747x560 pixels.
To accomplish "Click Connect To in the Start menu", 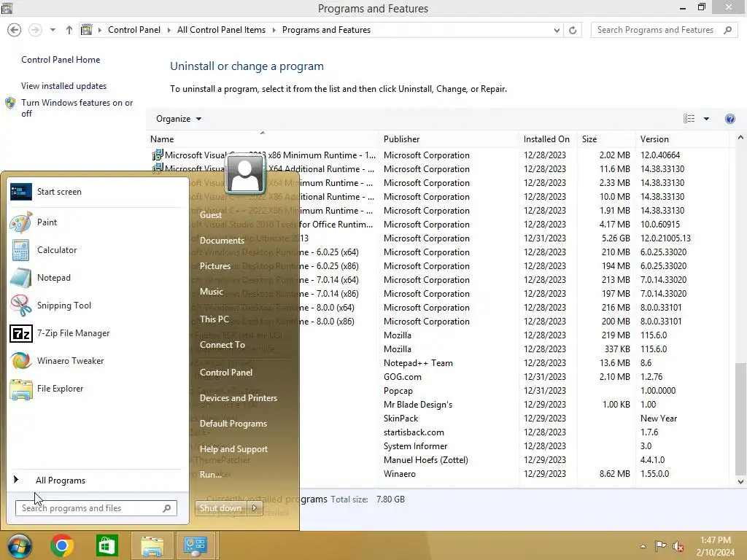I will click(x=222, y=345).
